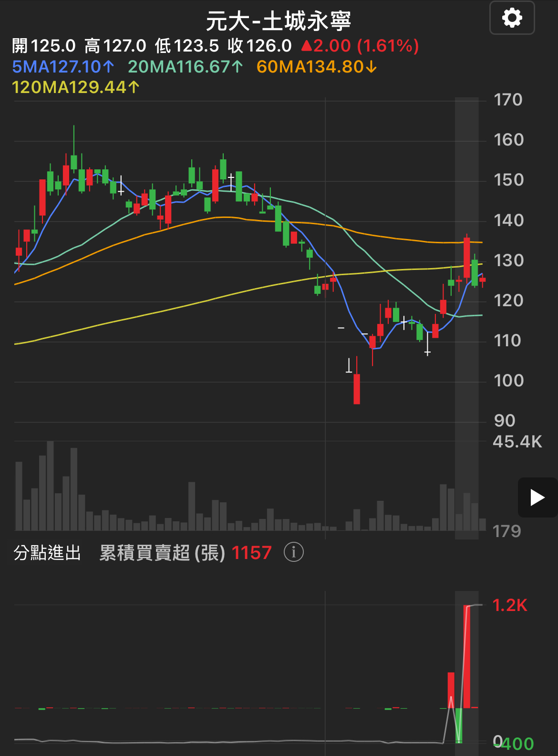The width and height of the screenshot is (558, 756).
Task: Tap the green bar in 分點進出 chart
Action: pos(459,725)
